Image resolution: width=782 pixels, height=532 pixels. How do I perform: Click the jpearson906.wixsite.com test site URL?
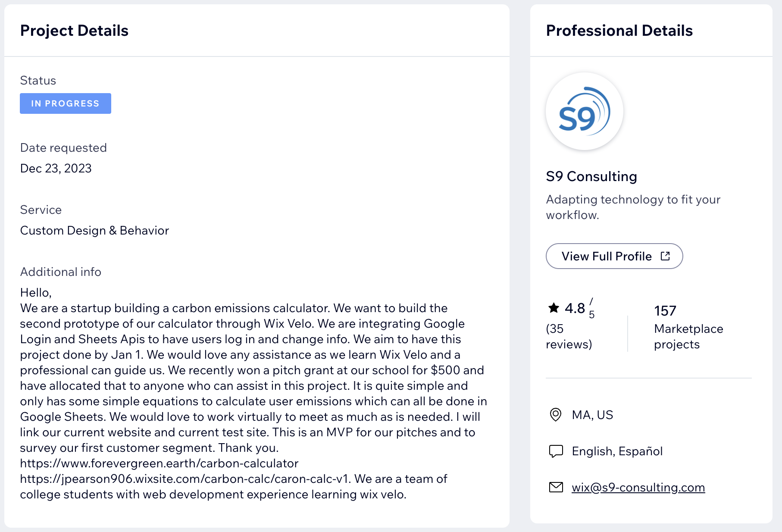point(184,479)
